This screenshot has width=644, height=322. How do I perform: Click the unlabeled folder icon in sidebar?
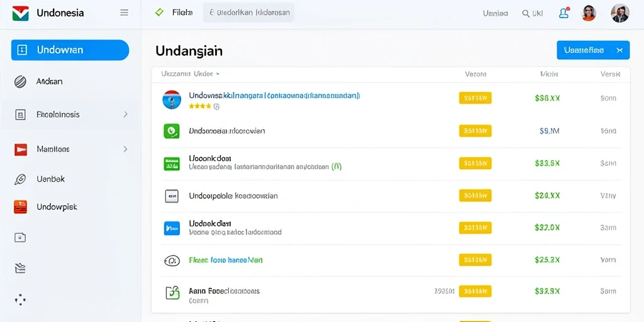click(20, 237)
